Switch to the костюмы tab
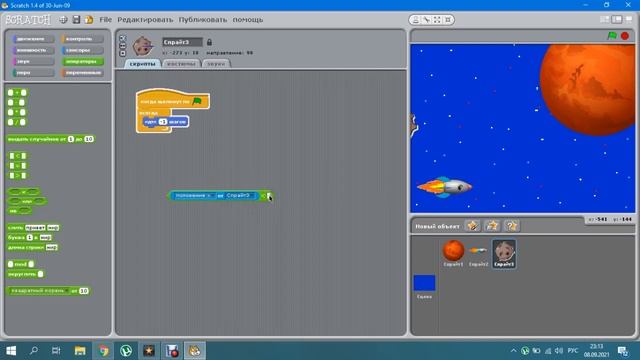Image resolution: width=640 pixels, height=360 pixels. pos(181,64)
